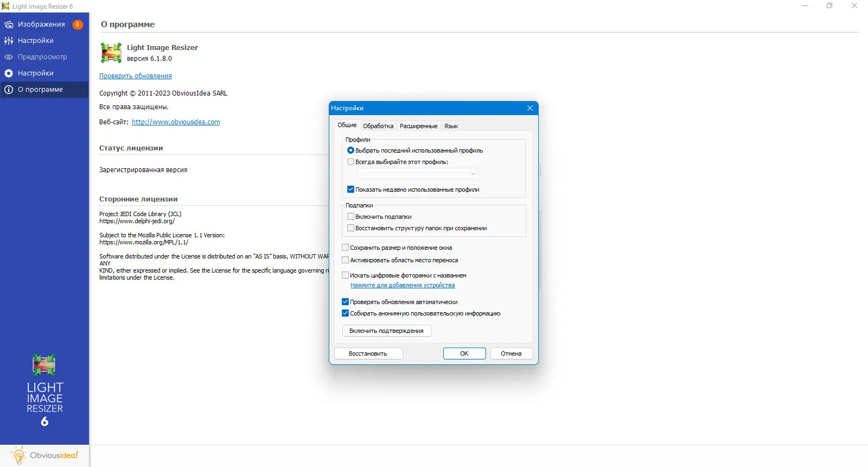Click the 'версия 6.1.8.0' text

(x=149, y=59)
